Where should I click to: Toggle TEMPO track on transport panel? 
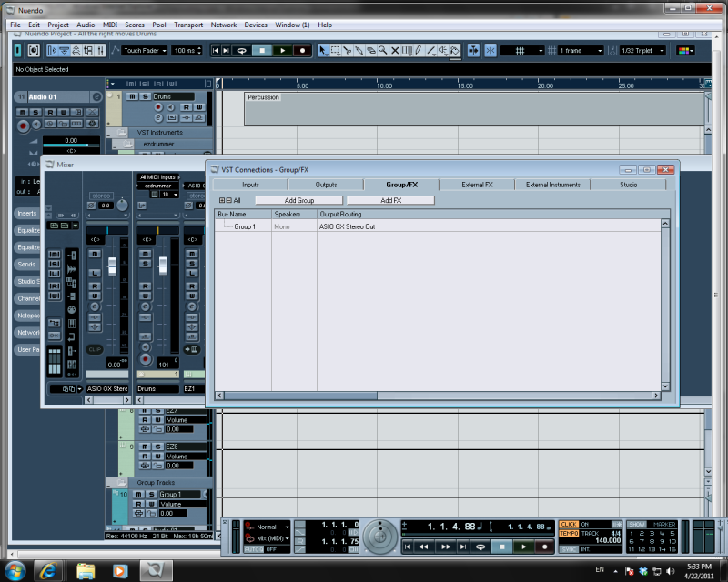click(x=568, y=533)
